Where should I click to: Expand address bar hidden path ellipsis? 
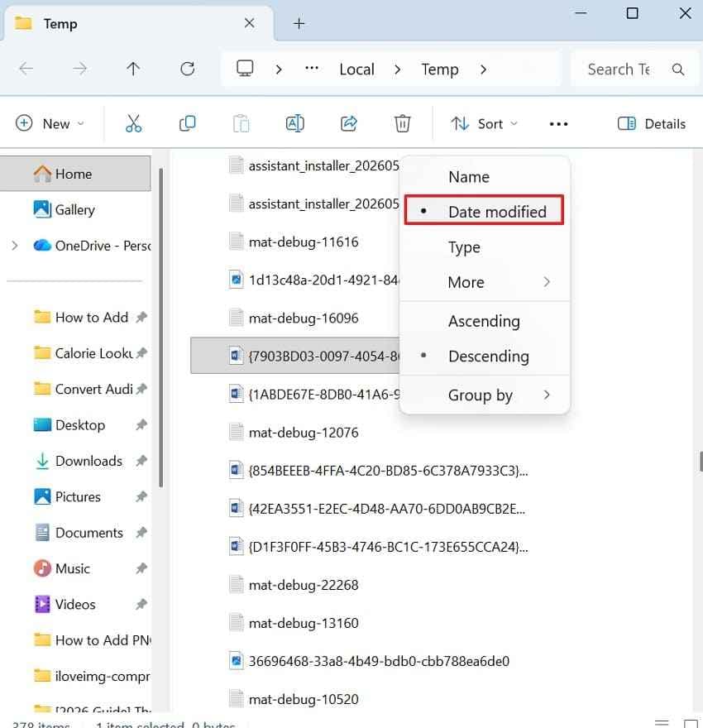click(x=312, y=69)
